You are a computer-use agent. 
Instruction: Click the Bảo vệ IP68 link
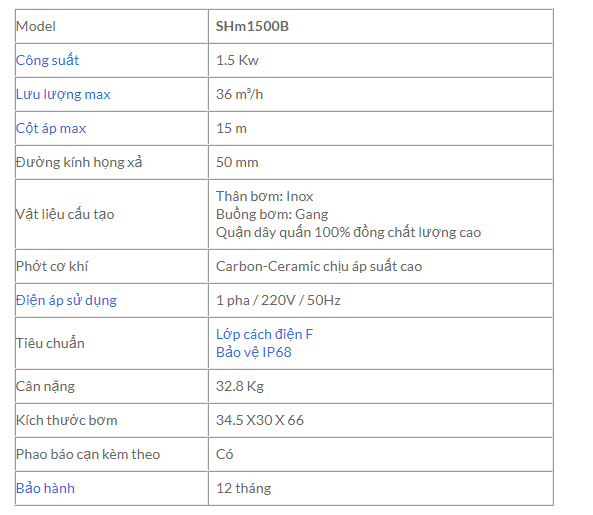click(x=254, y=352)
